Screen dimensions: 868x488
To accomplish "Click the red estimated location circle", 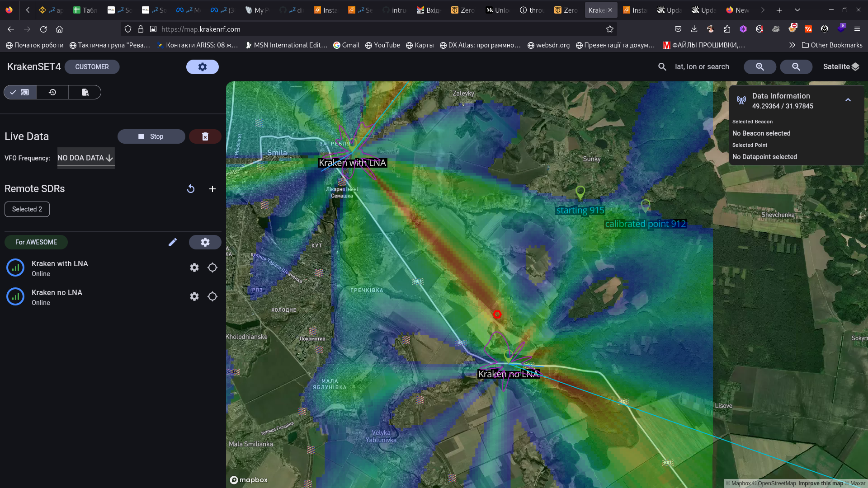I will [497, 314].
